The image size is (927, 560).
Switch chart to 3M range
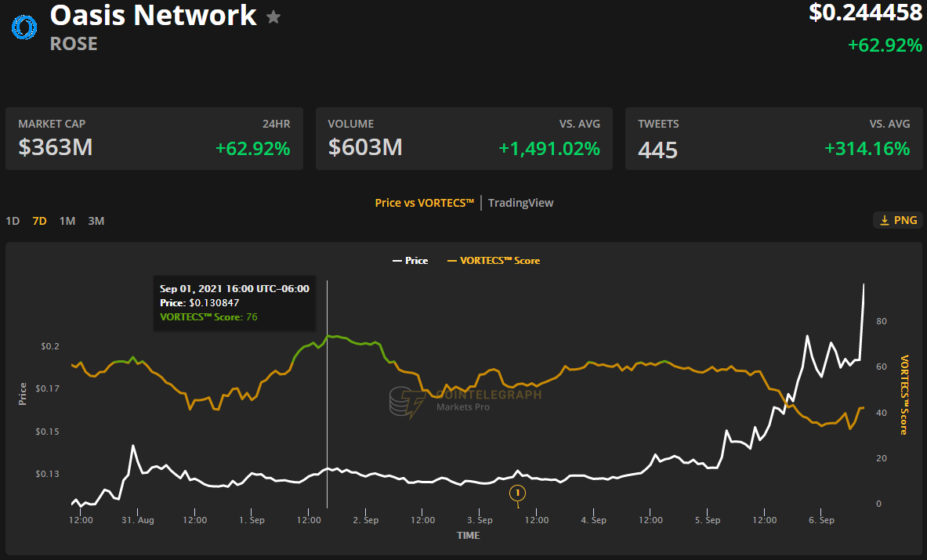click(x=96, y=221)
